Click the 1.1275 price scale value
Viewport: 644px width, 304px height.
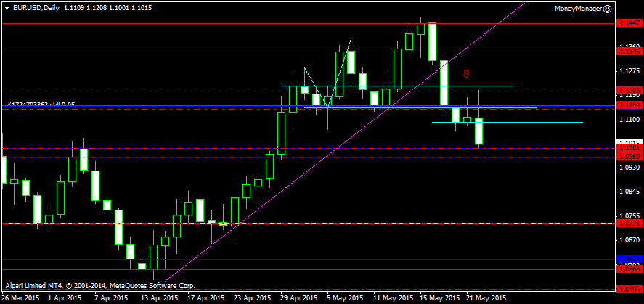[631, 71]
